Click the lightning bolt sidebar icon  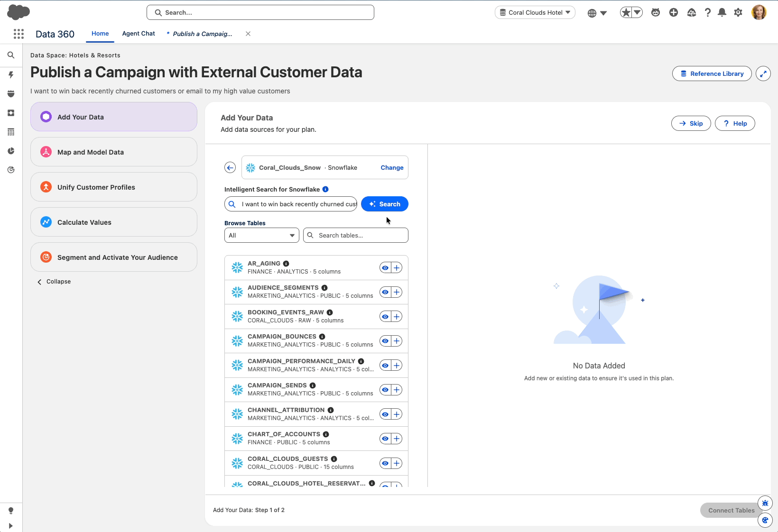click(x=11, y=74)
